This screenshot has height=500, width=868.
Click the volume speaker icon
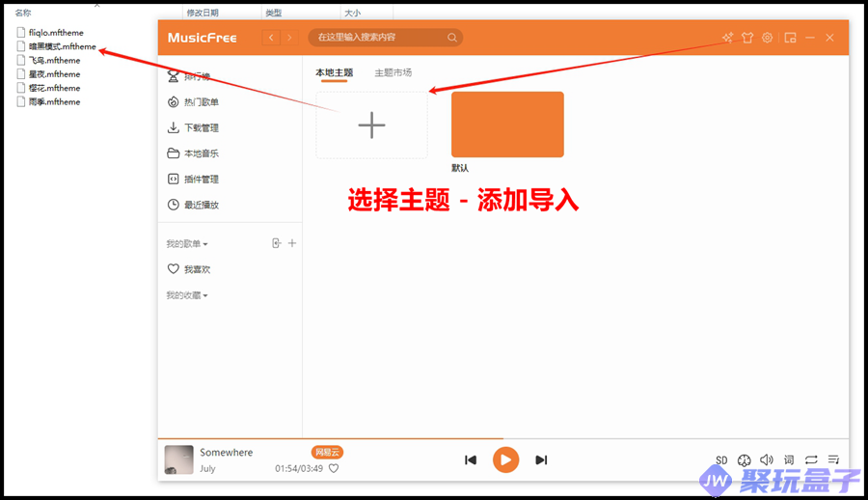pyautogui.click(x=766, y=459)
